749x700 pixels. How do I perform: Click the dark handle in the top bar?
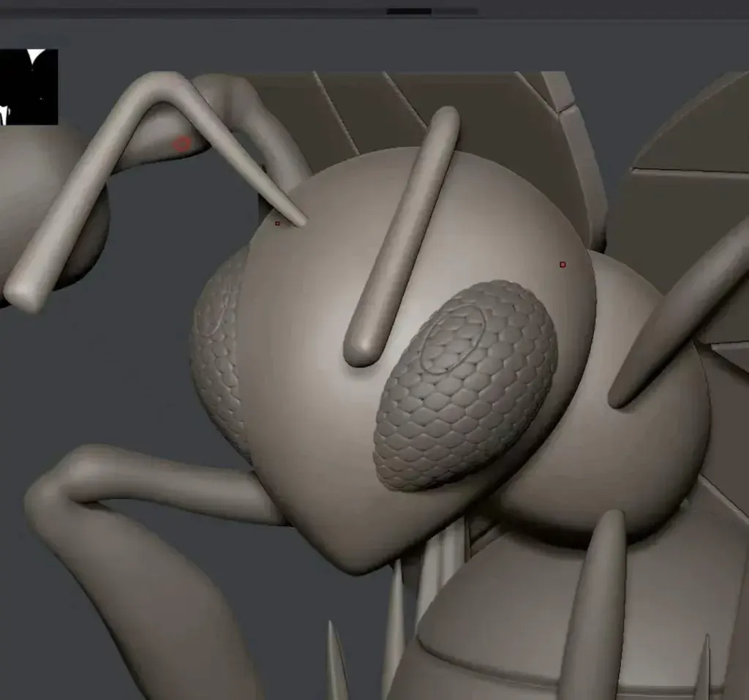pyautogui.click(x=408, y=11)
